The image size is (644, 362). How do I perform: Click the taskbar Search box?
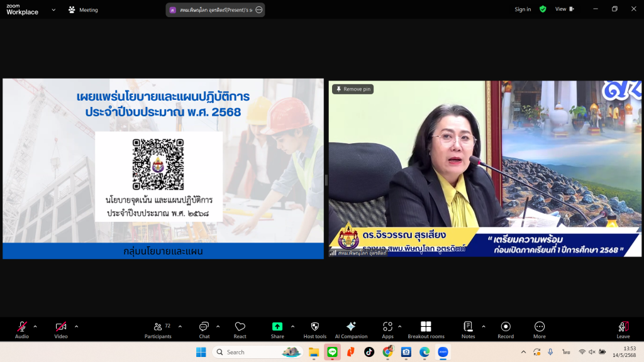[257, 352]
